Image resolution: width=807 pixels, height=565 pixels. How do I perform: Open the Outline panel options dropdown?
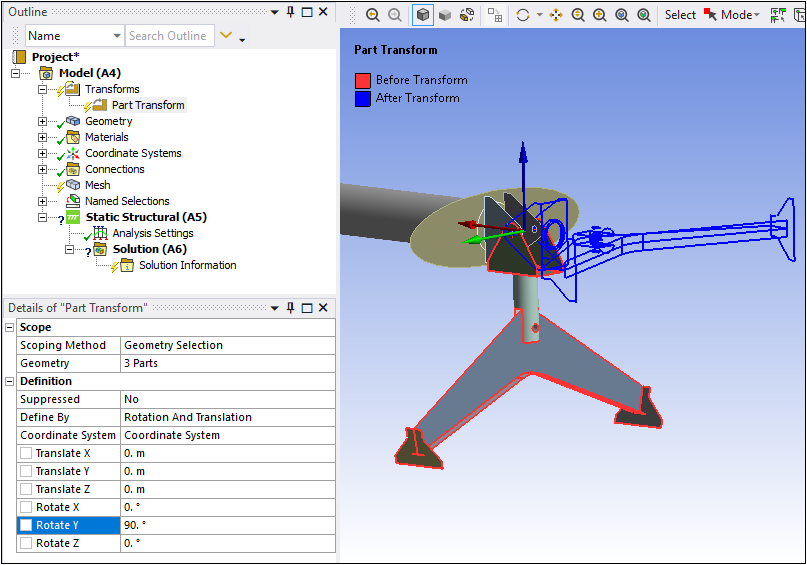pyautogui.click(x=275, y=12)
